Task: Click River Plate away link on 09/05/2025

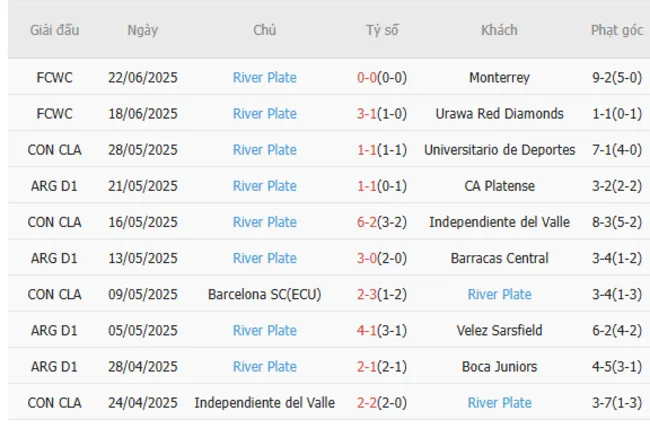Action: (499, 294)
